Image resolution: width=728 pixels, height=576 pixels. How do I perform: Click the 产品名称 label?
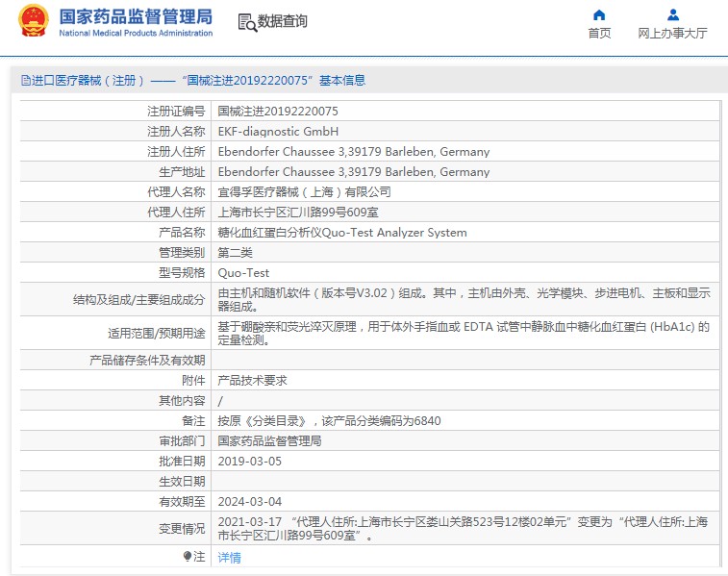[x=182, y=233]
